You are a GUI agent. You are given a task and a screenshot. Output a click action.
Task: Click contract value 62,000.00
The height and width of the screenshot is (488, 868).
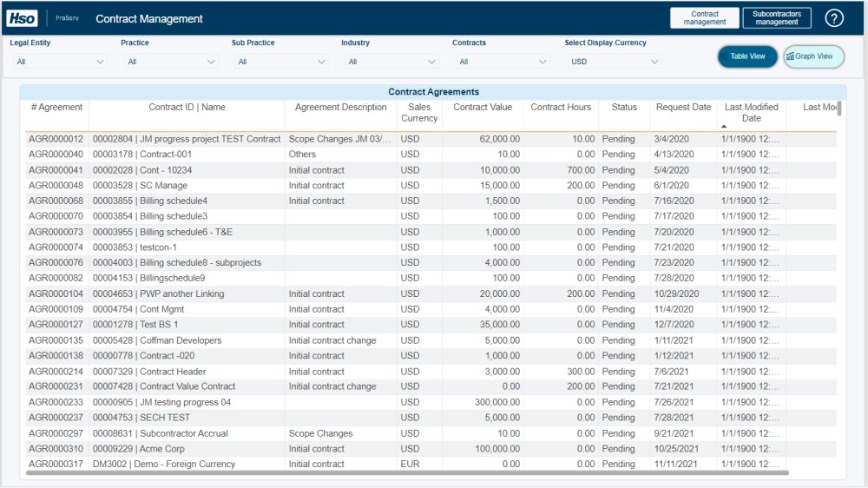[x=499, y=139]
